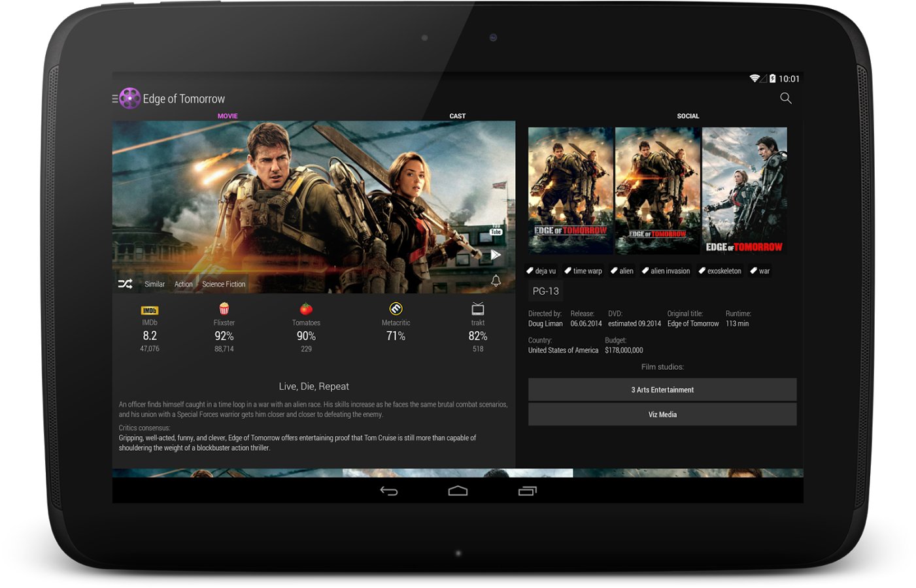
Task: Tap the budget $178,000,000
Action: (x=624, y=350)
